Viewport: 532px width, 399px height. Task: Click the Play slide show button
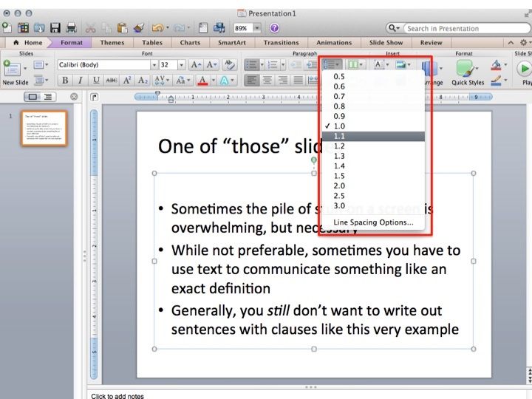524,69
